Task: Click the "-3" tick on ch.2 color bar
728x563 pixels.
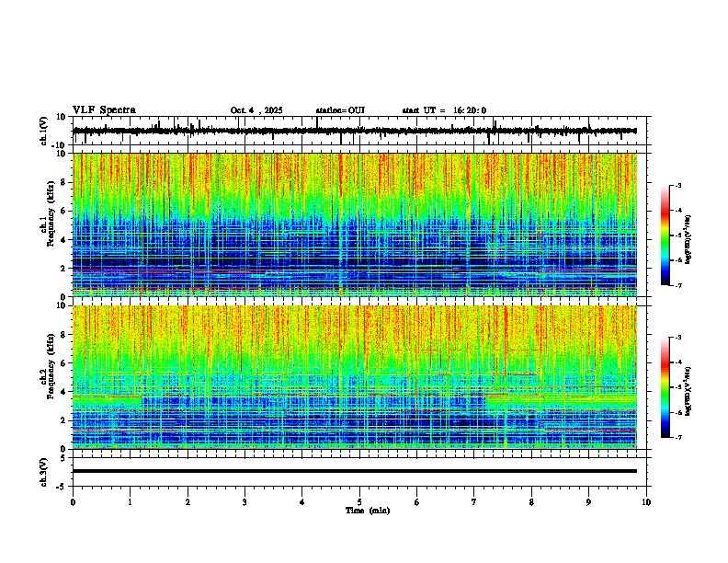Action: 677,338
